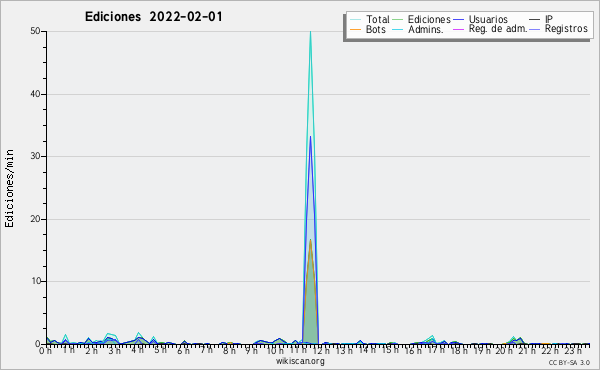Click the '0 h' x-axis label

point(46,350)
